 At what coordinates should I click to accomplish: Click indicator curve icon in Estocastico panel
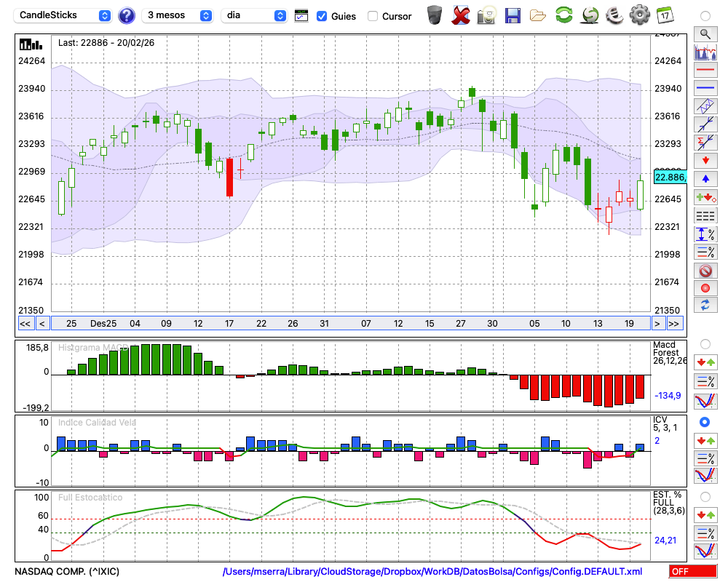coord(705,551)
